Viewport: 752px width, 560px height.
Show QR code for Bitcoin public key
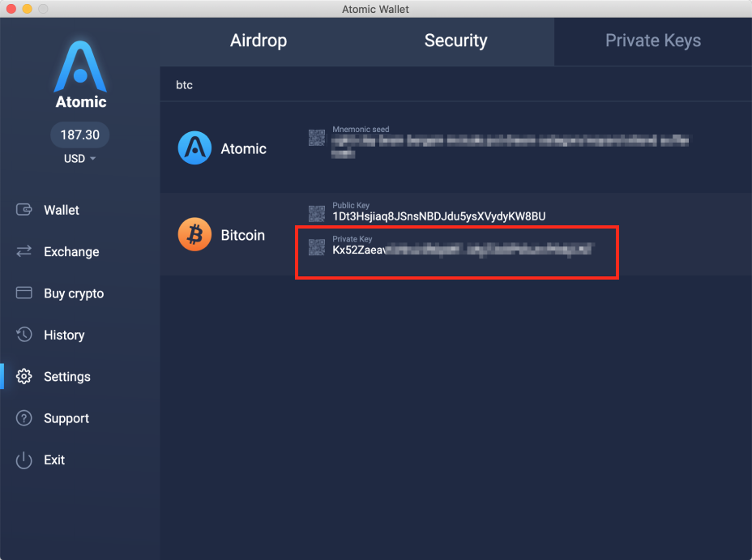(x=317, y=213)
